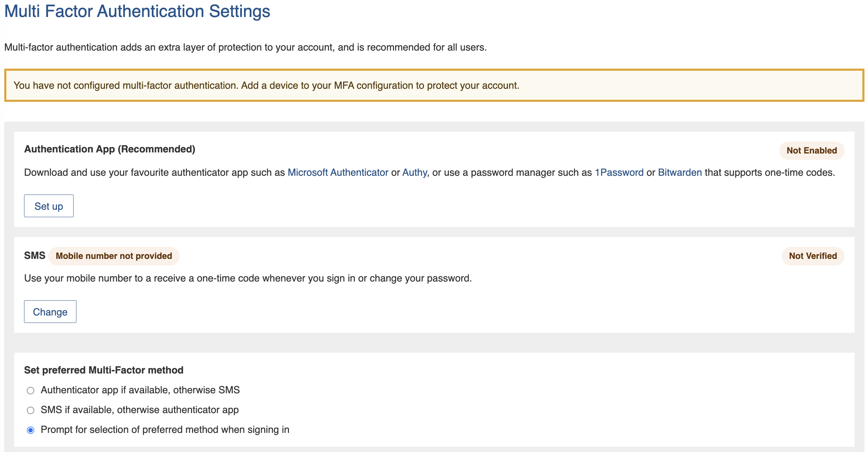Select Prompt for selection radio option
The image size is (868, 452).
pos(31,430)
